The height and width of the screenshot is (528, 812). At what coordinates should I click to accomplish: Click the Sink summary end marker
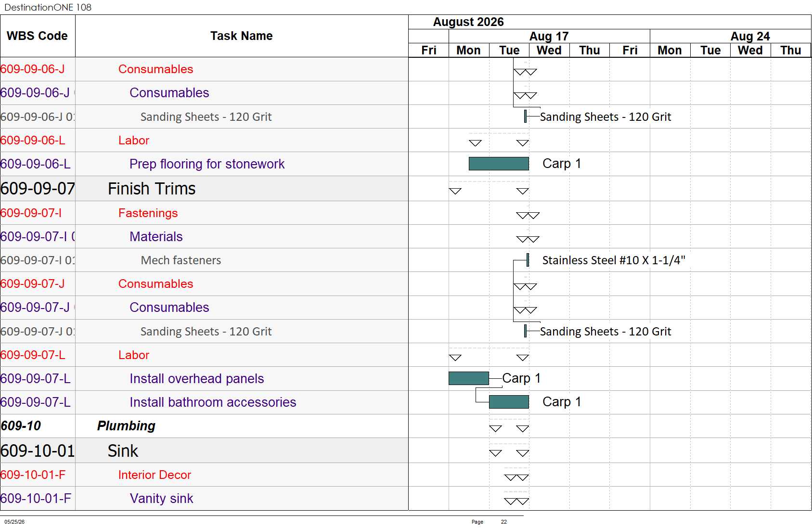click(x=523, y=453)
